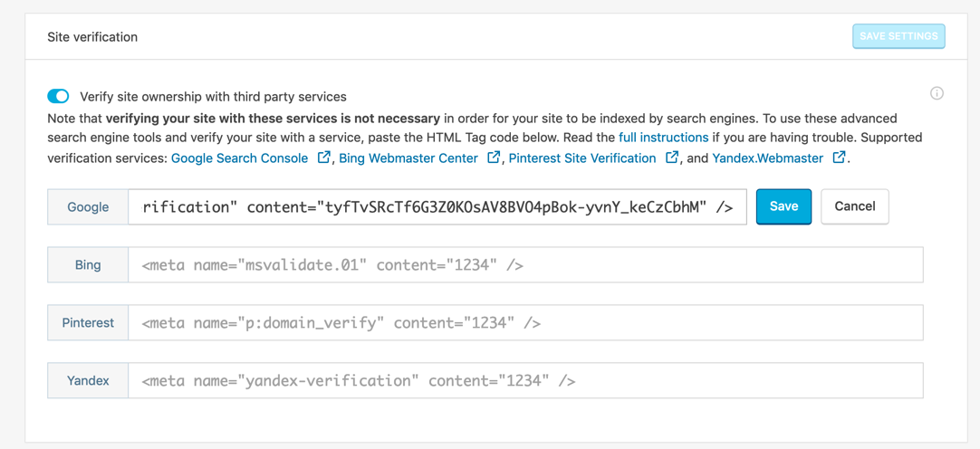Click the Site verification heading
The width and height of the screenshot is (980, 449).
pyautogui.click(x=92, y=37)
